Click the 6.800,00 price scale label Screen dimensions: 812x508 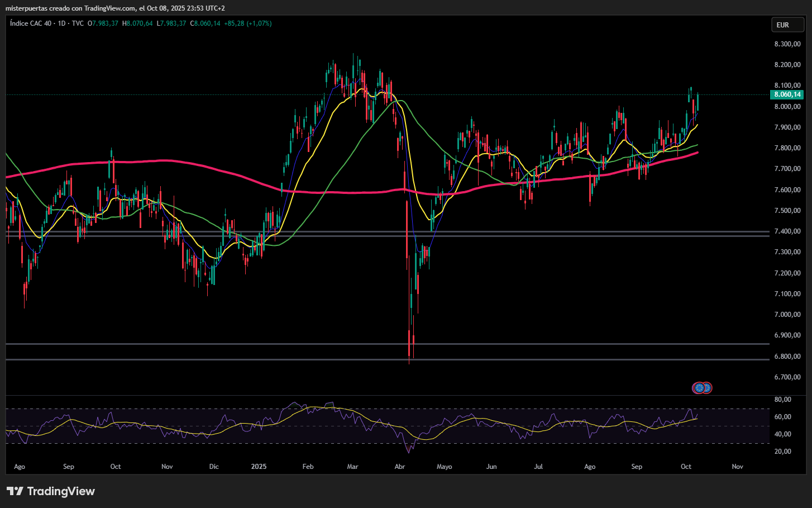pos(787,357)
